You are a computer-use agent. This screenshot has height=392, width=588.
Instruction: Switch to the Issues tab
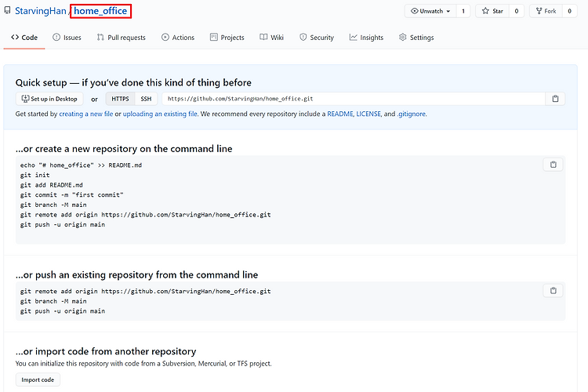point(67,38)
